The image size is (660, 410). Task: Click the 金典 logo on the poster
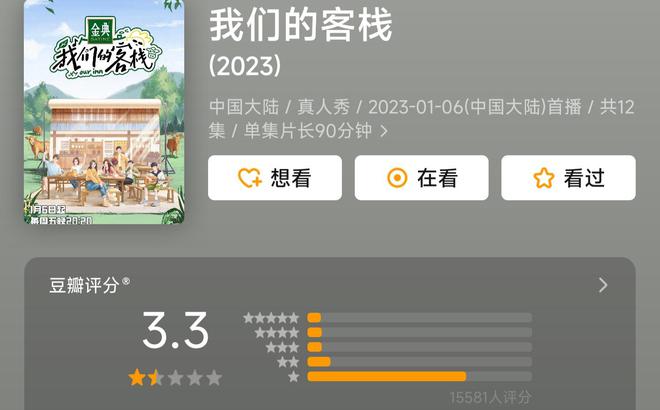(x=99, y=30)
